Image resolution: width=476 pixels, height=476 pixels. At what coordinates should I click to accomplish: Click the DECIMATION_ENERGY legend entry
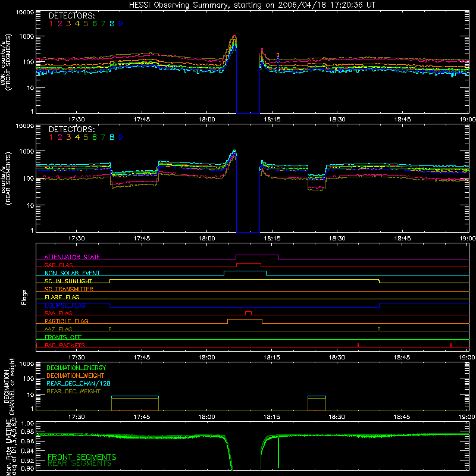coord(76,368)
